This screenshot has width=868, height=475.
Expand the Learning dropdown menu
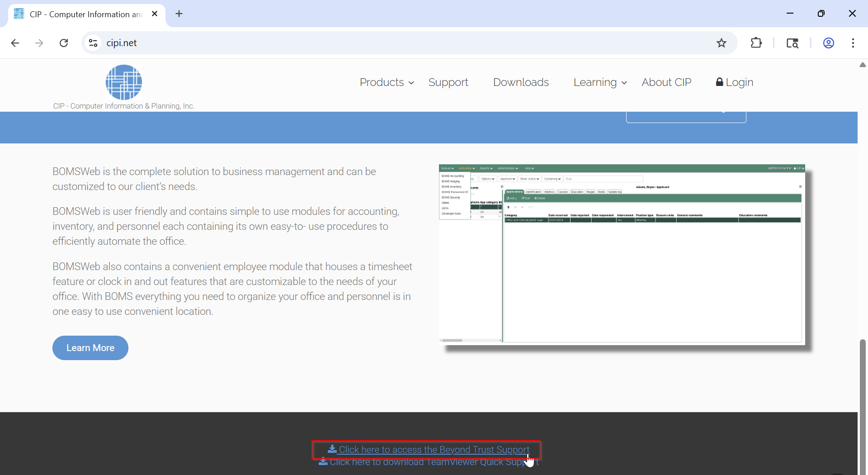pyautogui.click(x=600, y=82)
